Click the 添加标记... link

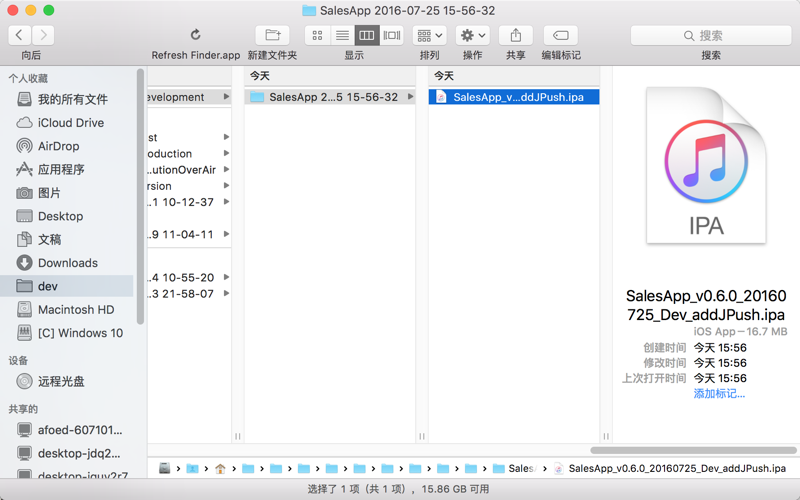pyautogui.click(x=719, y=393)
